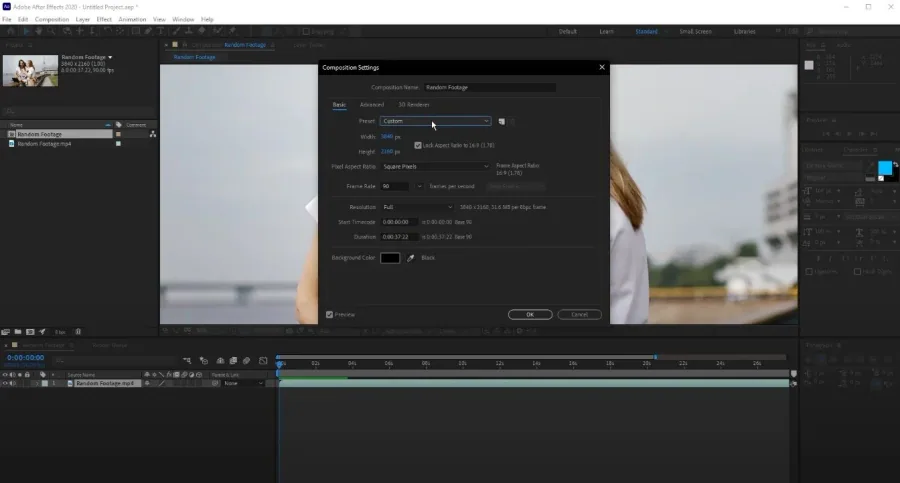Close the Composition Settings dialog
900x483 pixels.
[602, 67]
